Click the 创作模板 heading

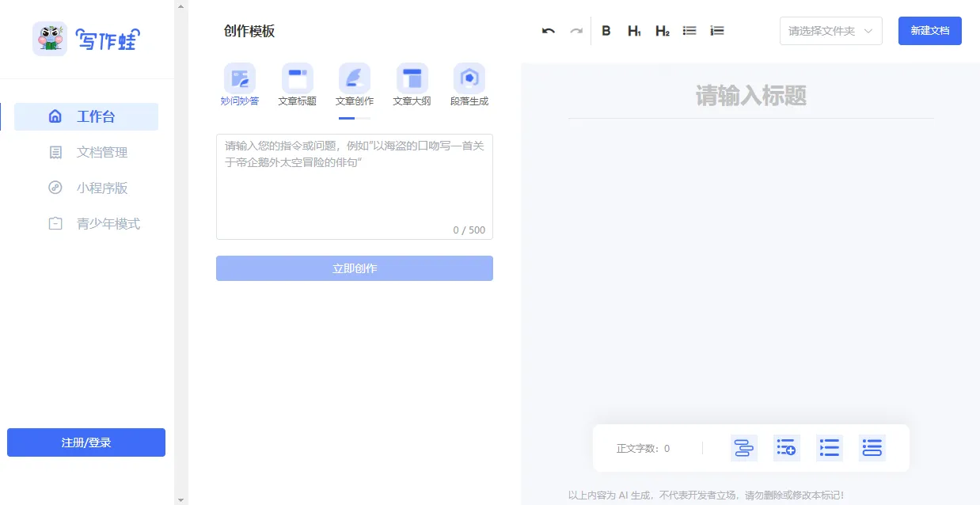pyautogui.click(x=249, y=32)
